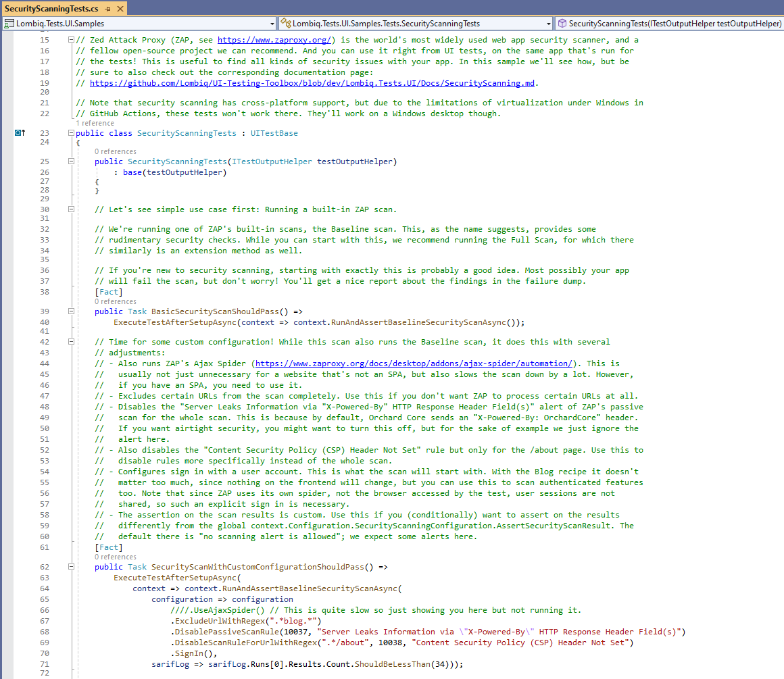
Task: Click '0 references' above BasicSecurityScanShouldPass
Action: click(116, 301)
